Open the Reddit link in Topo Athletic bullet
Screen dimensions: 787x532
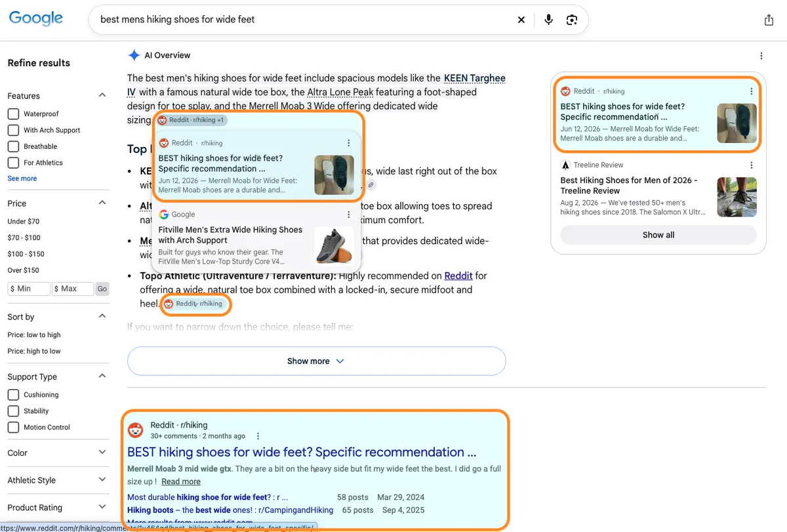pos(458,276)
